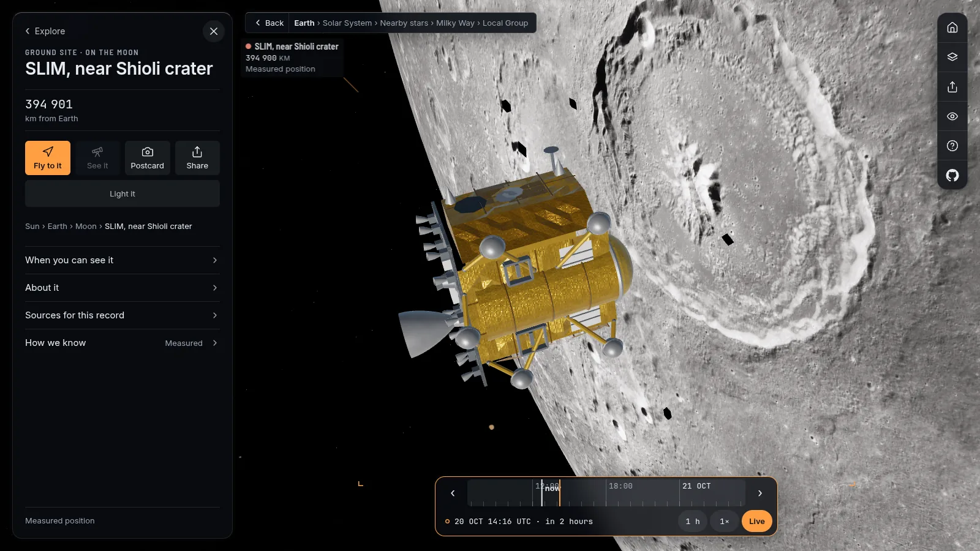Select Earth scale in top navigation

pos(304,23)
